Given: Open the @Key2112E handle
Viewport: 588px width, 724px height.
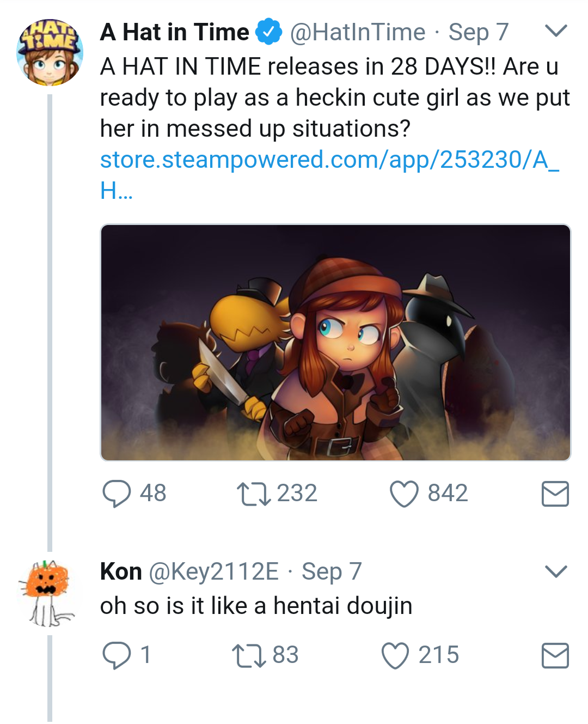Looking at the screenshot, I should pyautogui.click(x=213, y=571).
